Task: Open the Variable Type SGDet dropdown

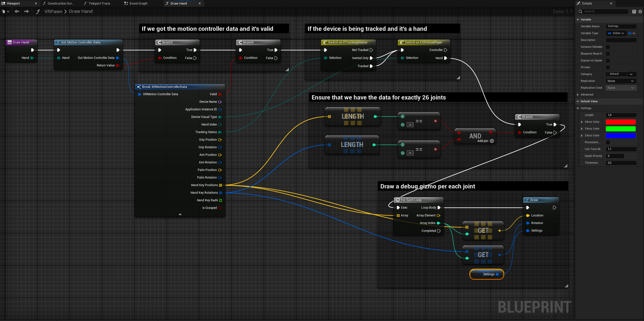Action: [x=616, y=33]
